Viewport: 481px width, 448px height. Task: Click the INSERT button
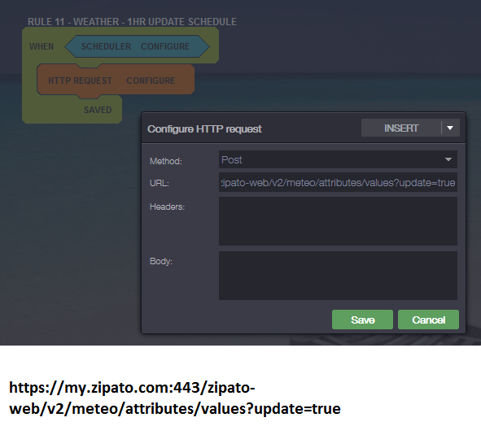[x=401, y=128]
